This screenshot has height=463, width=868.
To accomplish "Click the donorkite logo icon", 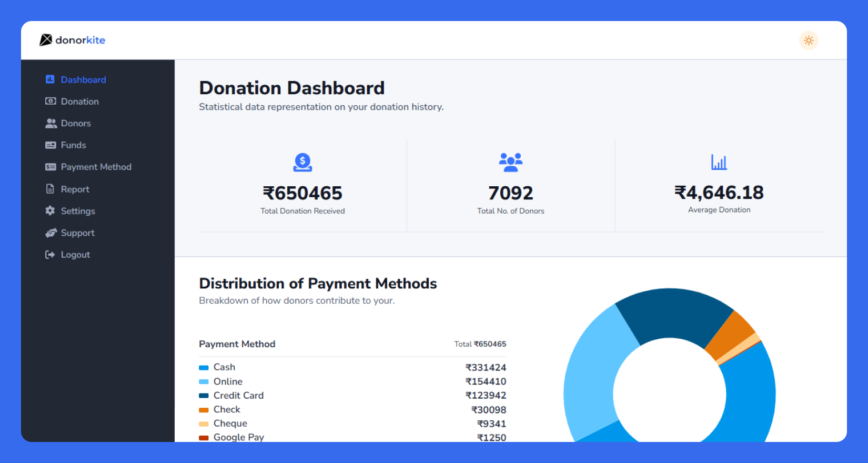I will (x=46, y=40).
